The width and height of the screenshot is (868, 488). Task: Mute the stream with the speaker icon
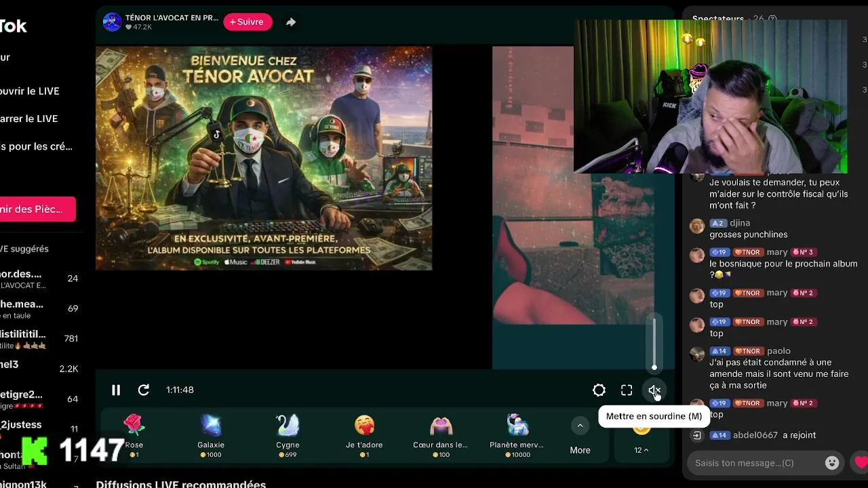point(654,390)
